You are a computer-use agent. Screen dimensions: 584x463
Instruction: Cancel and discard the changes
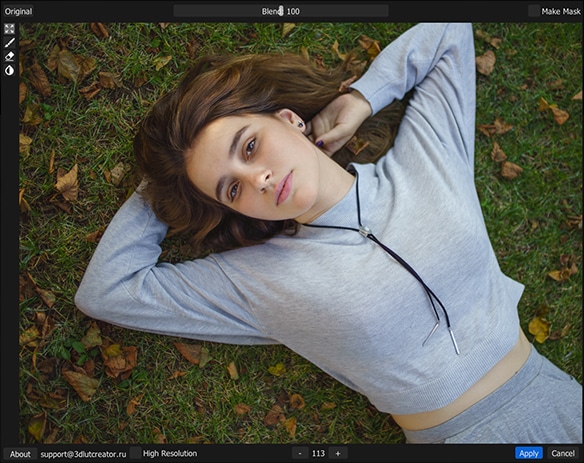(x=563, y=453)
